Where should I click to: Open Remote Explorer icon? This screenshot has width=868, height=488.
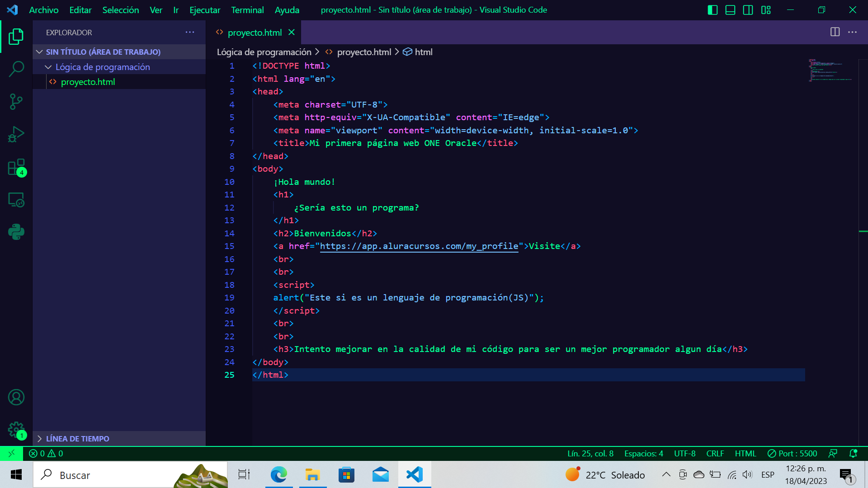coord(16,200)
